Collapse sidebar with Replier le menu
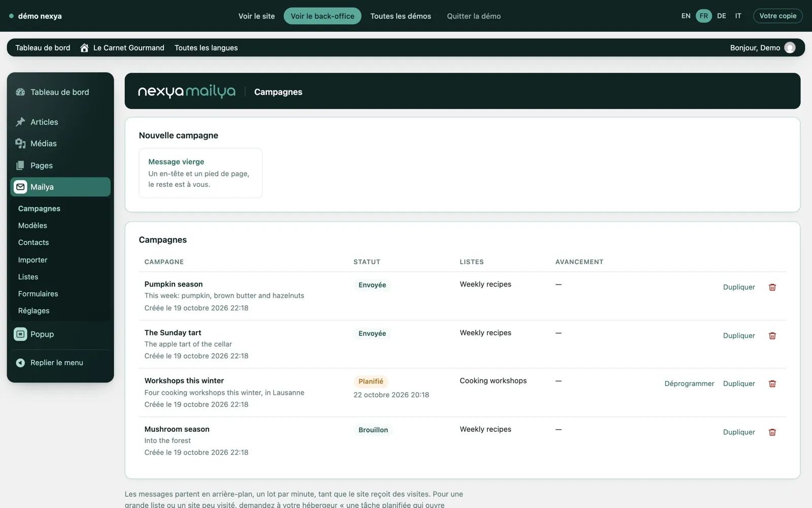812x508 pixels. pos(60,363)
